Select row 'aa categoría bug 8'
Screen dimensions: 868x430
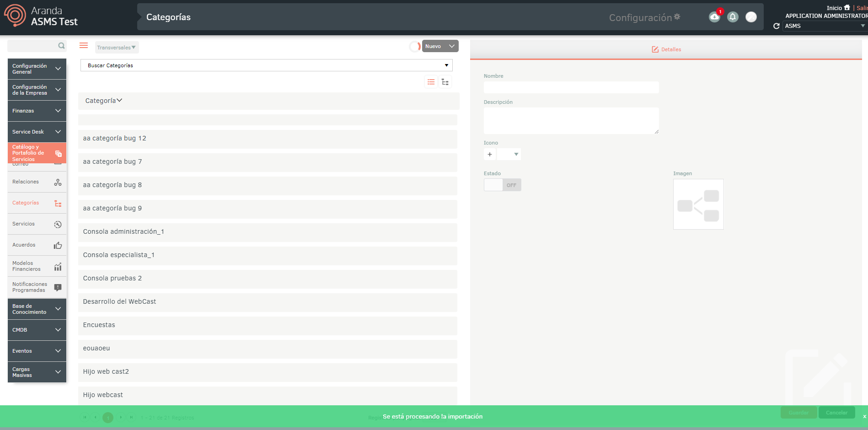(268, 185)
